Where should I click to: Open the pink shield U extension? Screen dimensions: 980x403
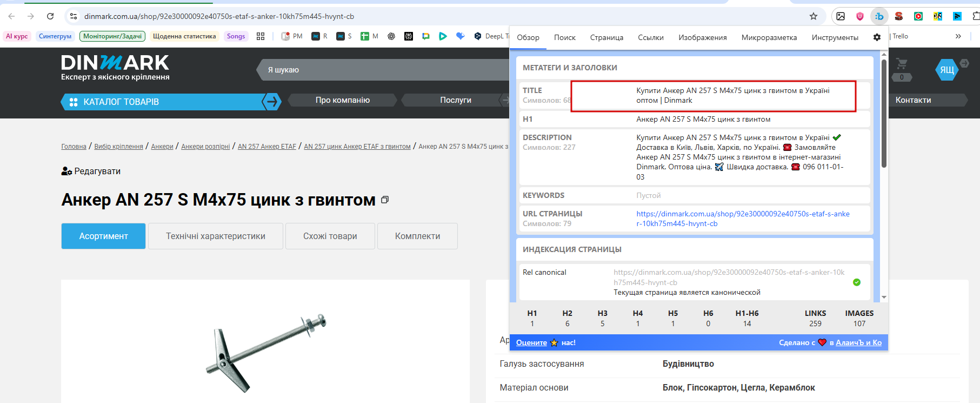pyautogui.click(x=860, y=16)
